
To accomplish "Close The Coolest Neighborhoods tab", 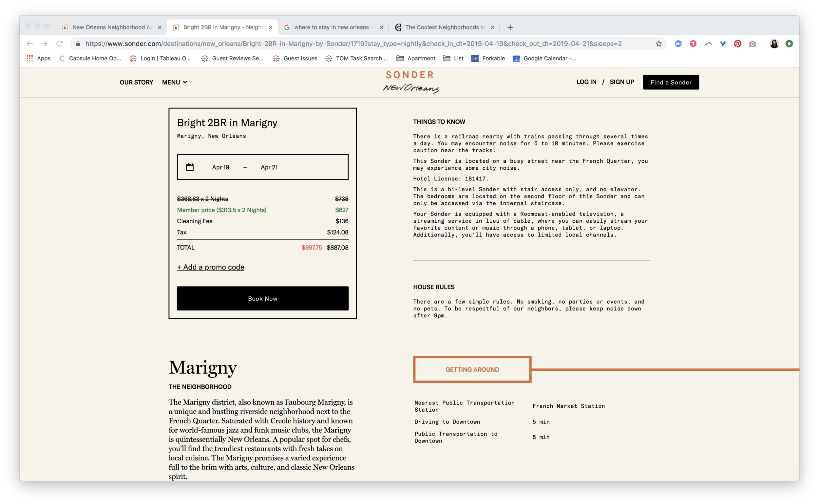I will click(492, 27).
